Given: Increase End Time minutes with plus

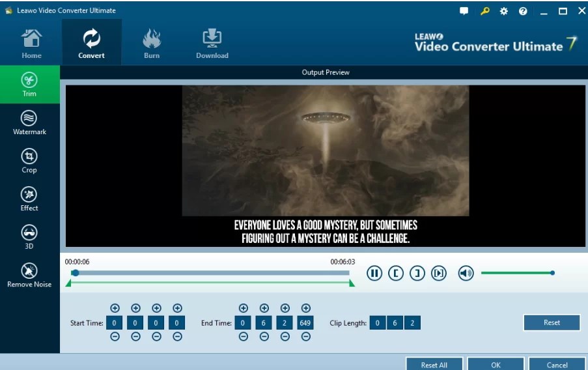Looking at the screenshot, I should point(264,308).
